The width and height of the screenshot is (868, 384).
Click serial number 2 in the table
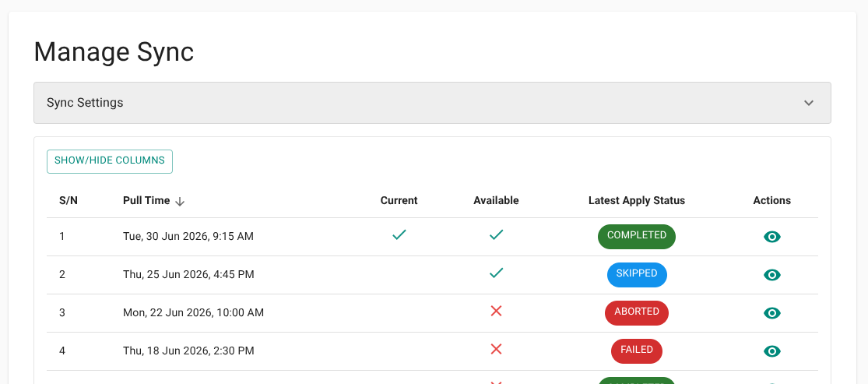click(62, 275)
